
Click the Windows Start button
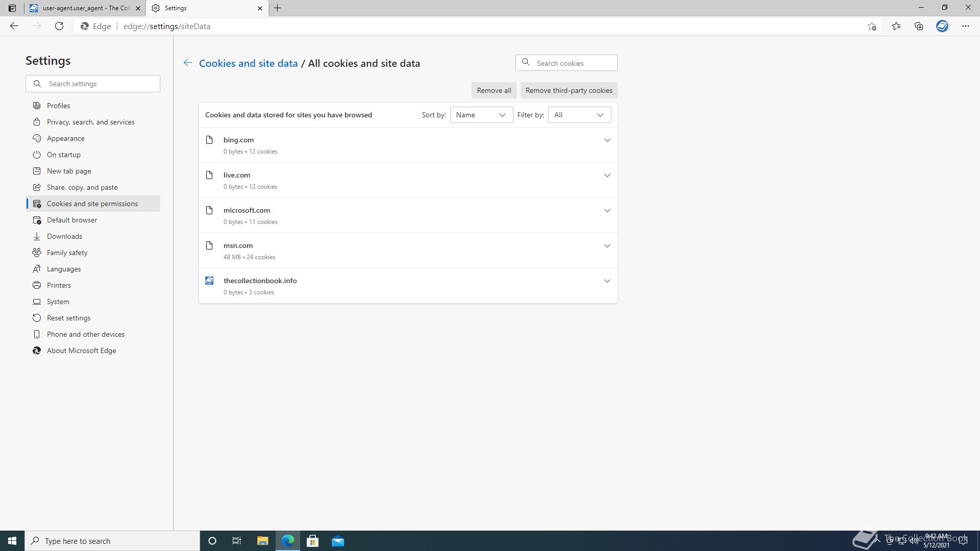12,541
